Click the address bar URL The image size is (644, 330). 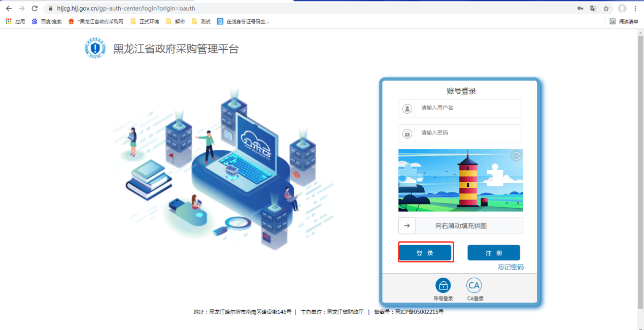126,9
